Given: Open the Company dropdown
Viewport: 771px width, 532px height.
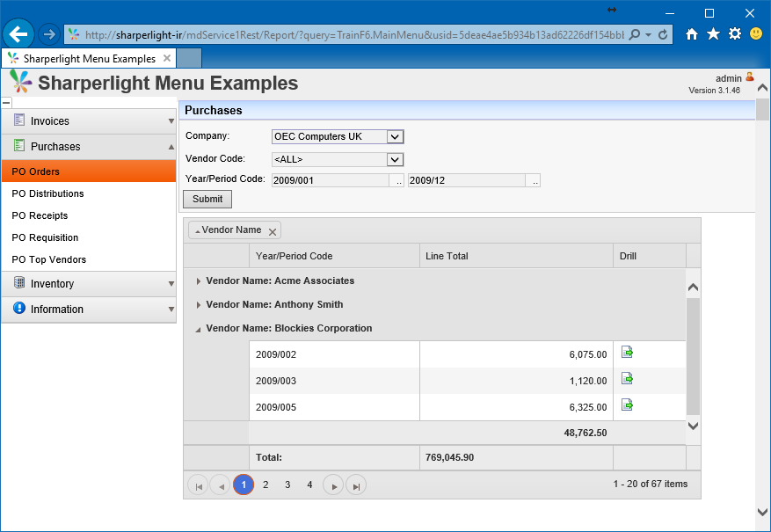Looking at the screenshot, I should (395, 136).
